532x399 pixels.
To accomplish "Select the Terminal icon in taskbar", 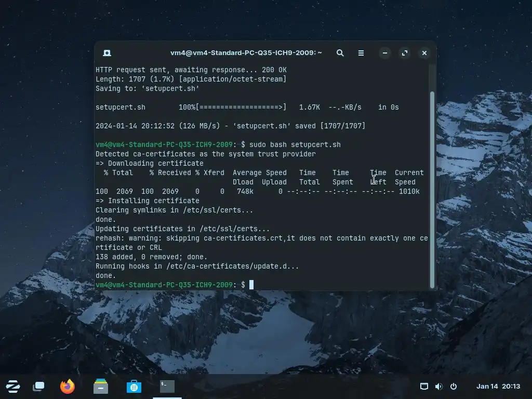I will (167, 387).
